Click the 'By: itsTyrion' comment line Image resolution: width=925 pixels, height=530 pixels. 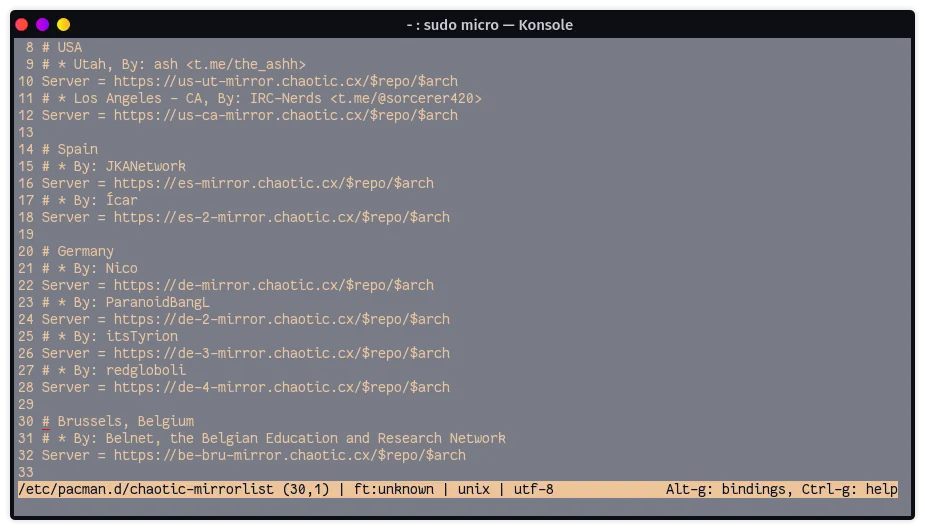coord(109,336)
